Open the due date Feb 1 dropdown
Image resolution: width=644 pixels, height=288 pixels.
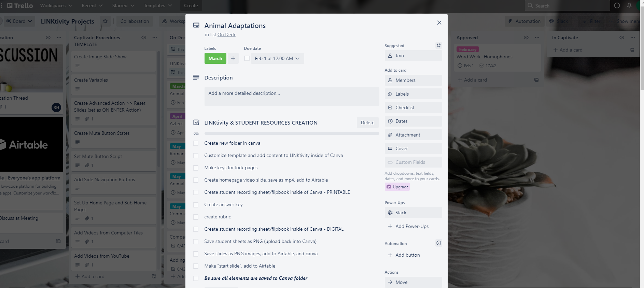(x=277, y=58)
